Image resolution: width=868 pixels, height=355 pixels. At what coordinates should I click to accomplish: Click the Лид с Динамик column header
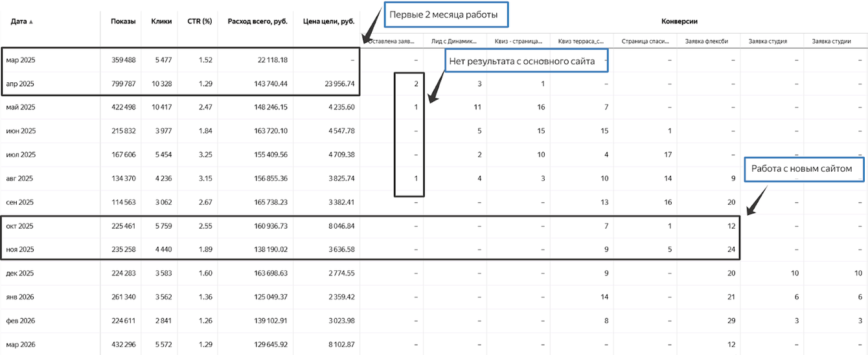(454, 41)
